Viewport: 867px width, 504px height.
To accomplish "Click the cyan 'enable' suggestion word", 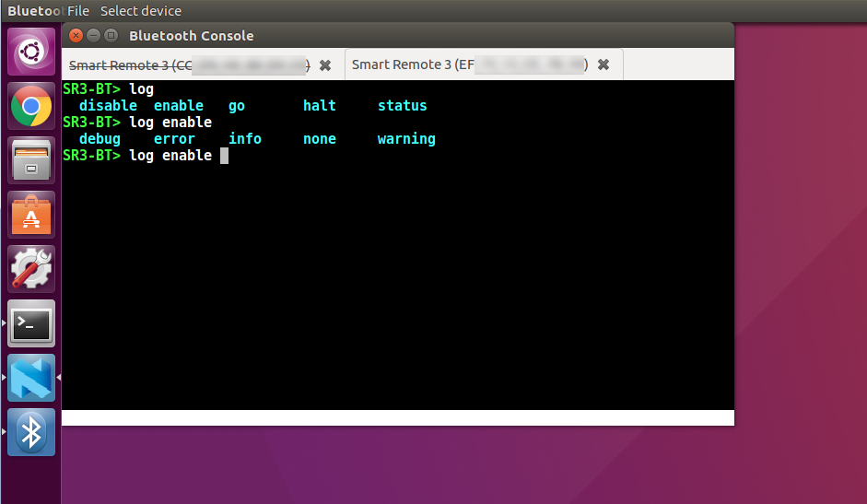I will pyautogui.click(x=179, y=106).
